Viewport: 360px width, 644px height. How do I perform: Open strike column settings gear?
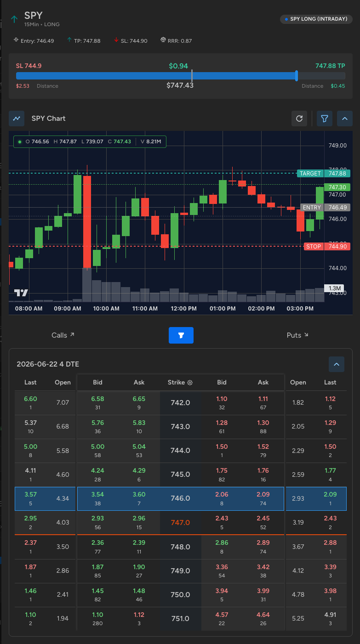(190, 383)
